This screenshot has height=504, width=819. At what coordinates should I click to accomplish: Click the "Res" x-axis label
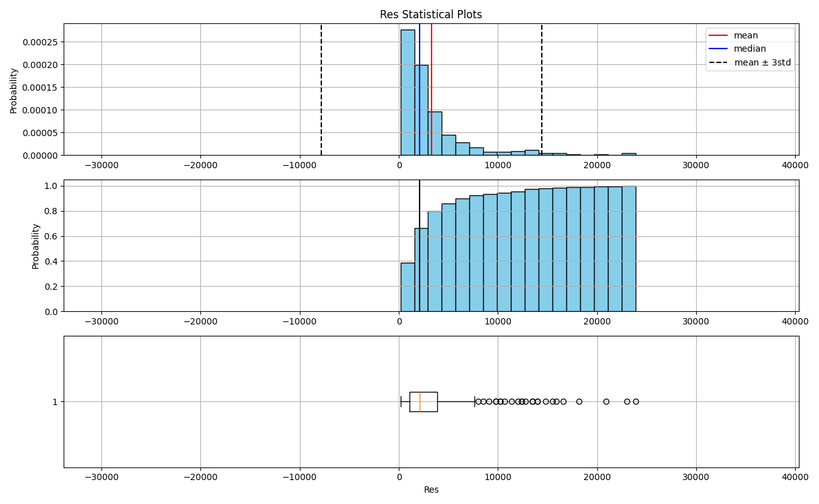point(431,490)
